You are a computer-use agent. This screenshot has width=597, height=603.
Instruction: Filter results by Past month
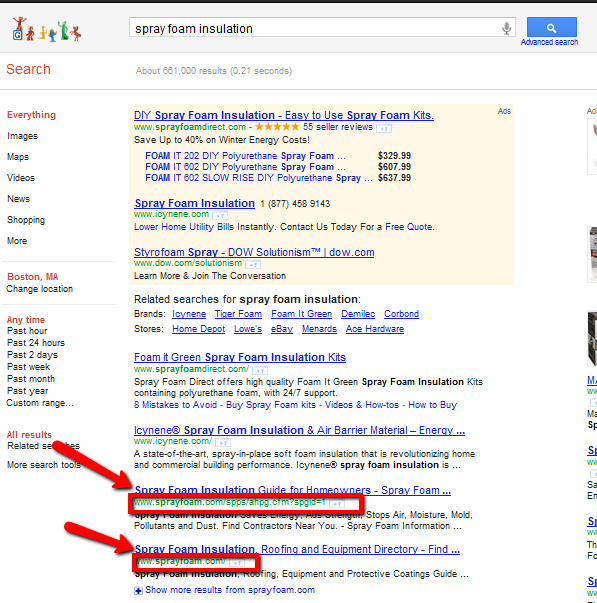[x=31, y=379]
